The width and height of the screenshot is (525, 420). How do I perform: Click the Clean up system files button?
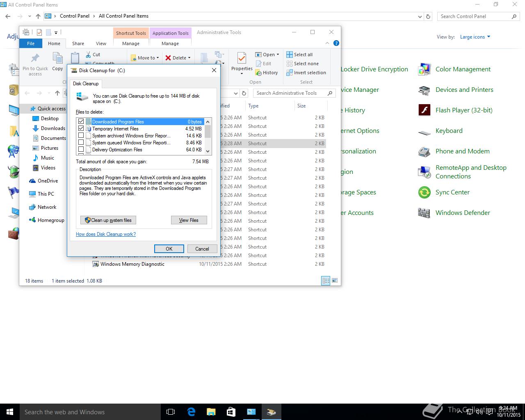[108, 220]
